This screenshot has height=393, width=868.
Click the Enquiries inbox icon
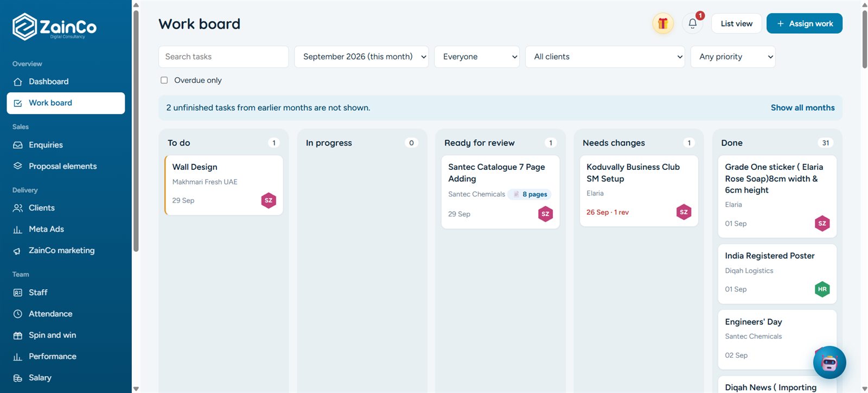[18, 145]
